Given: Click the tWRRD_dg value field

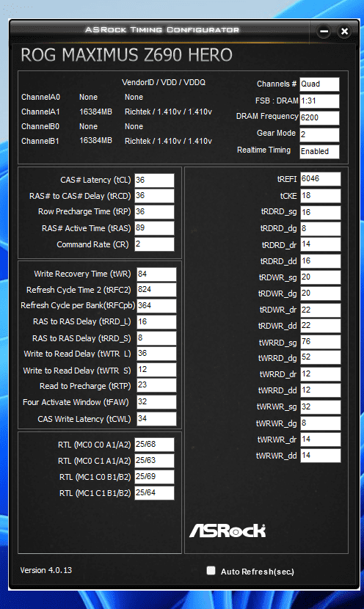Looking at the screenshot, I should coord(321,357).
